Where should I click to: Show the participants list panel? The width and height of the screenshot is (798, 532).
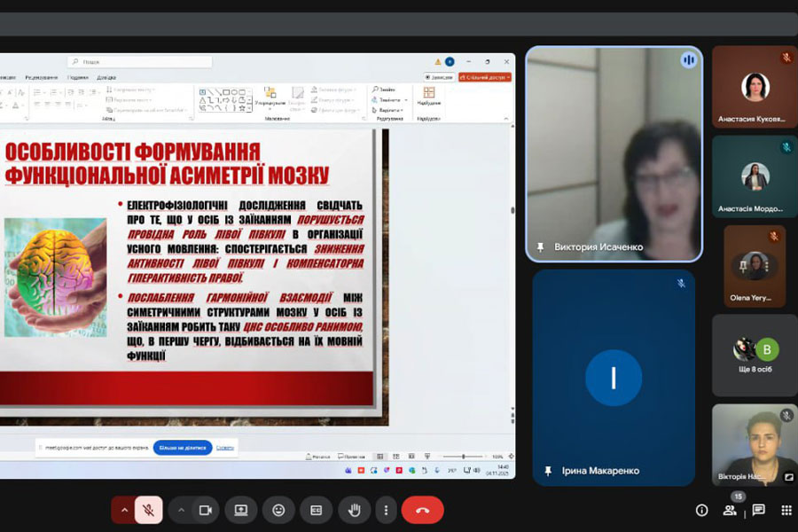[730, 510]
